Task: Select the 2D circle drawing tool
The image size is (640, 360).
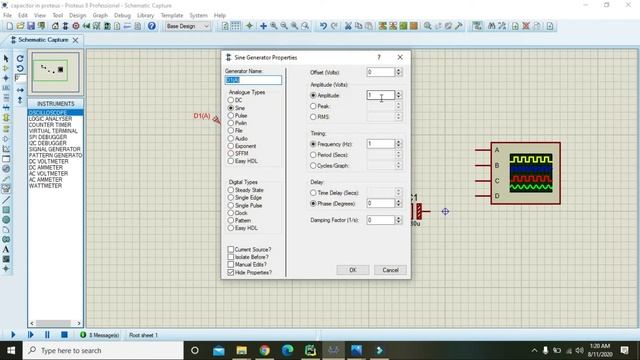Action: pos(6,220)
